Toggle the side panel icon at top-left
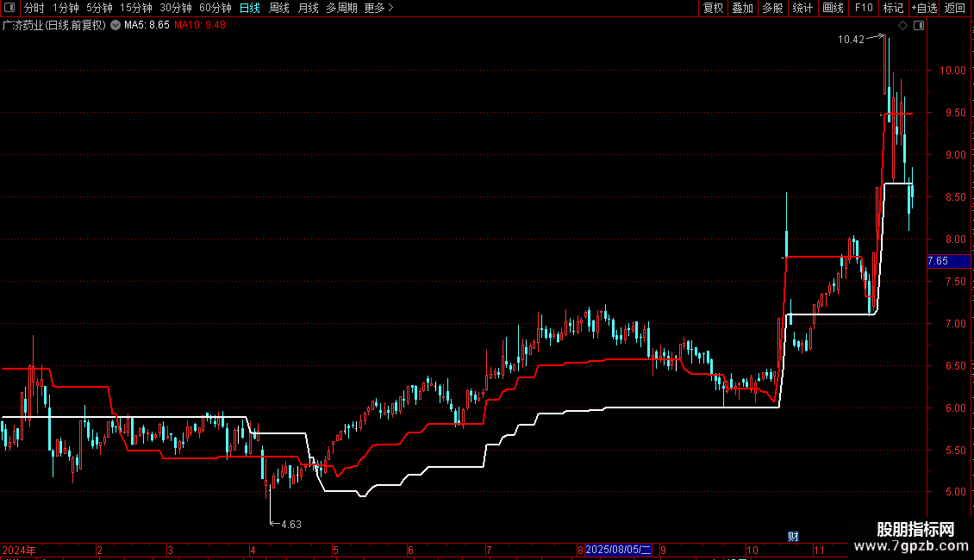The height and width of the screenshot is (560, 974). coord(9,8)
